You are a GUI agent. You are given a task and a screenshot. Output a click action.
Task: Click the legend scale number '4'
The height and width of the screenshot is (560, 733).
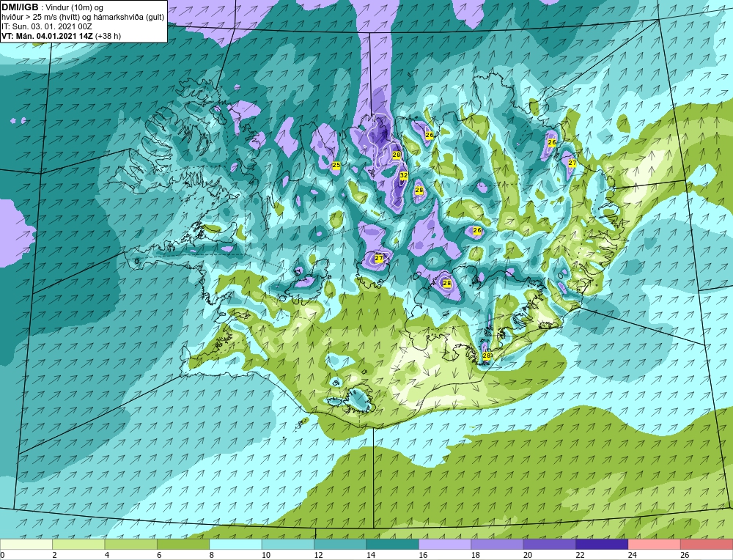click(106, 555)
